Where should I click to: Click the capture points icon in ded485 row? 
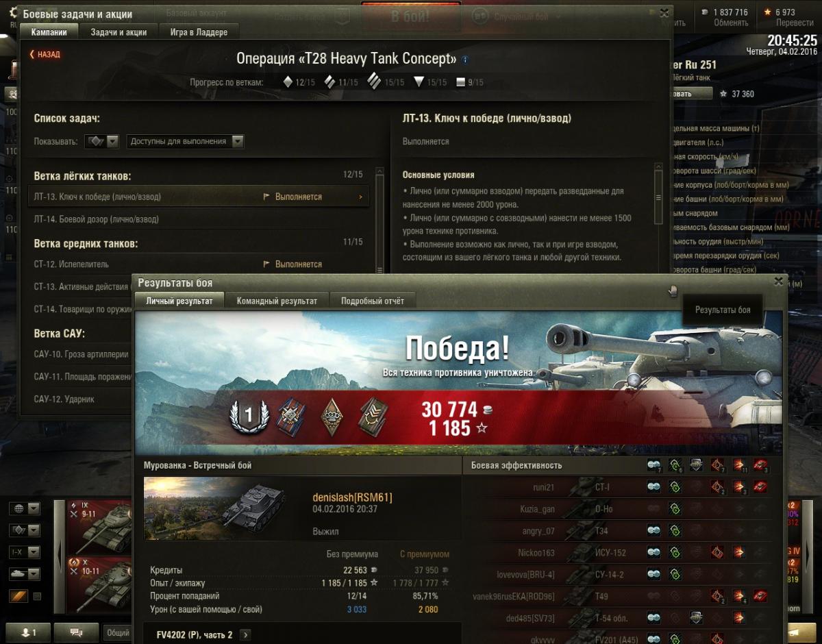pos(697,618)
